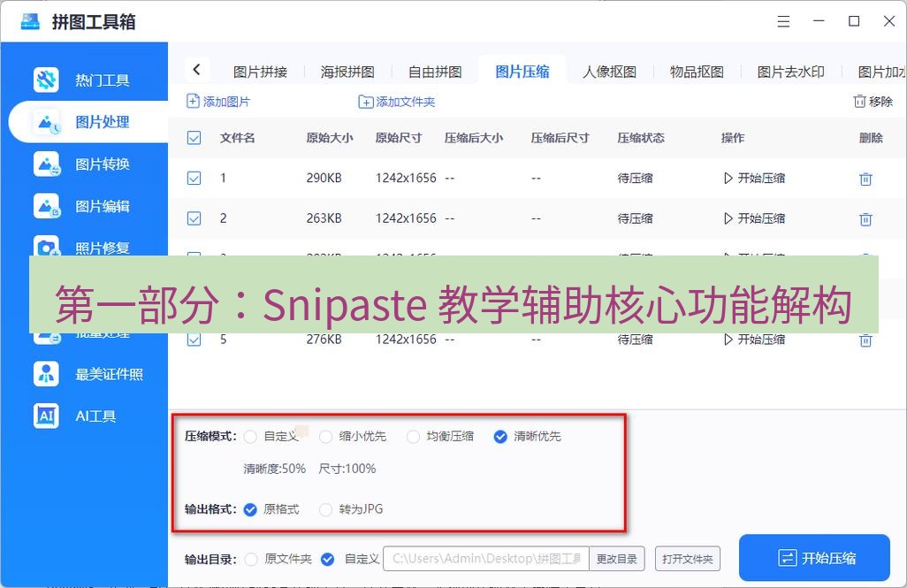Click the 更改目录 button
Screen dimensions: 907x588
617,559
